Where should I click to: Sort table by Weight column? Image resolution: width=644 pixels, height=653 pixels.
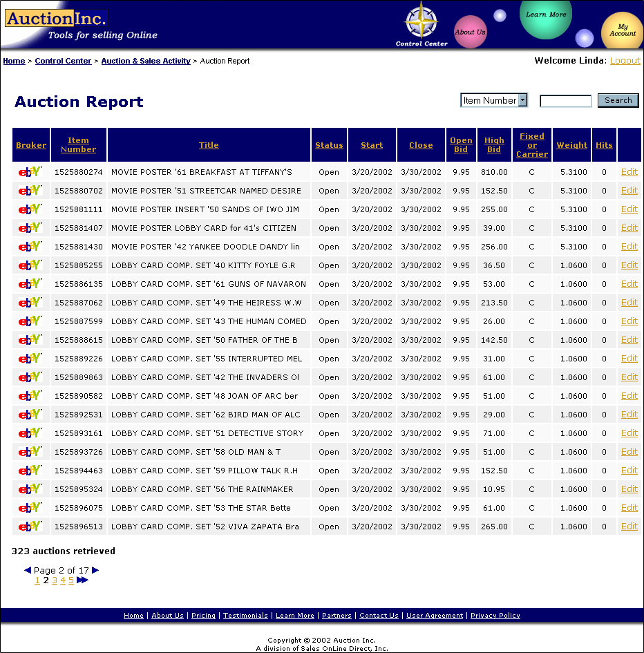571,145
